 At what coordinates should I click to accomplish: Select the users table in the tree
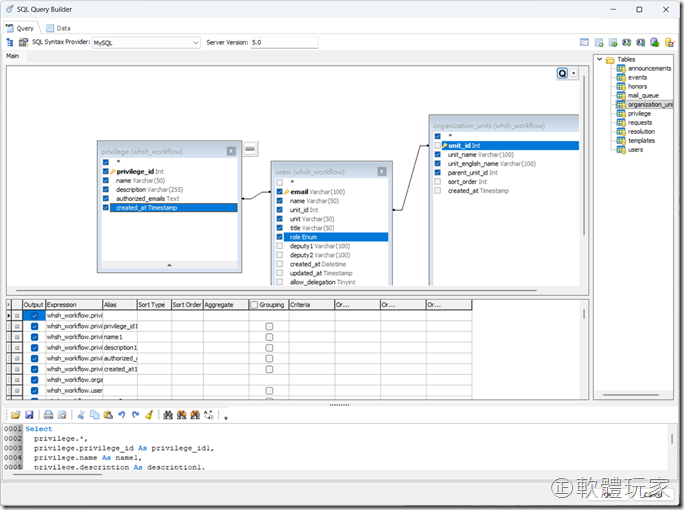tap(635, 149)
